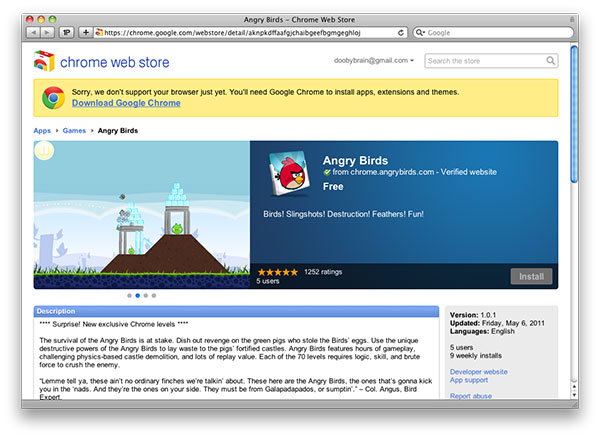Click the scrollbar up arrow
Viewport: 600px width, 438px height.
coord(574,387)
